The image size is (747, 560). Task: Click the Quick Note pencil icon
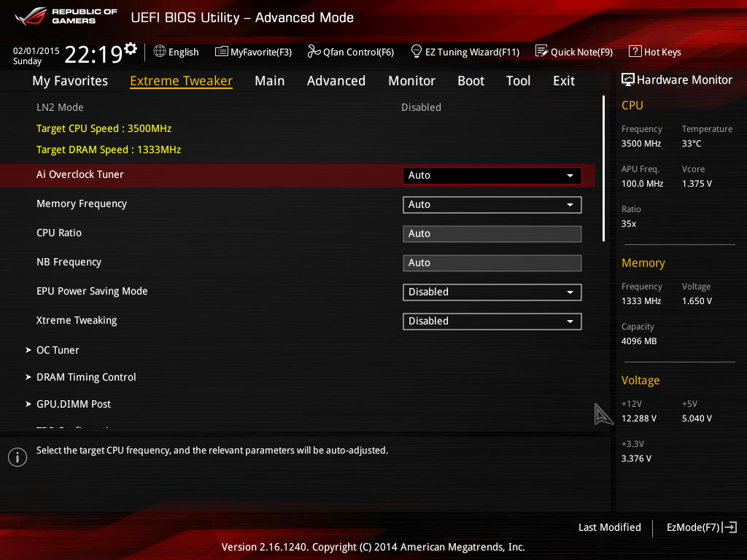541,51
